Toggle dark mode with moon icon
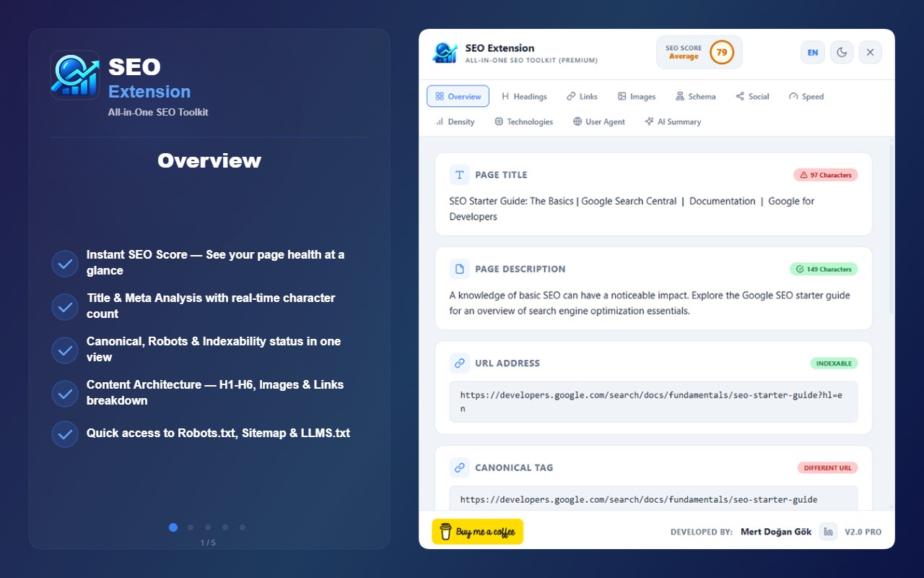Screen dimensions: 924x578 [842, 52]
